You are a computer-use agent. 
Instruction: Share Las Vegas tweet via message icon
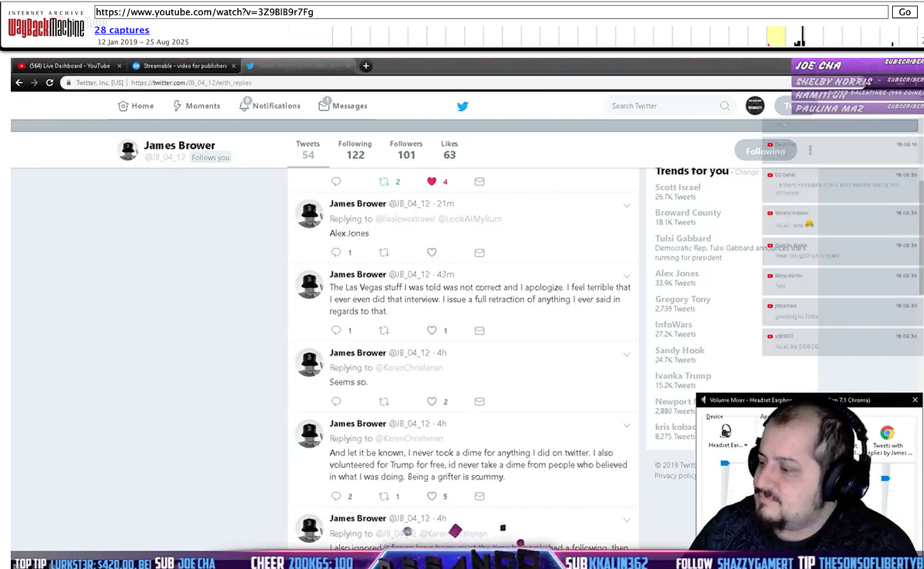pos(480,330)
